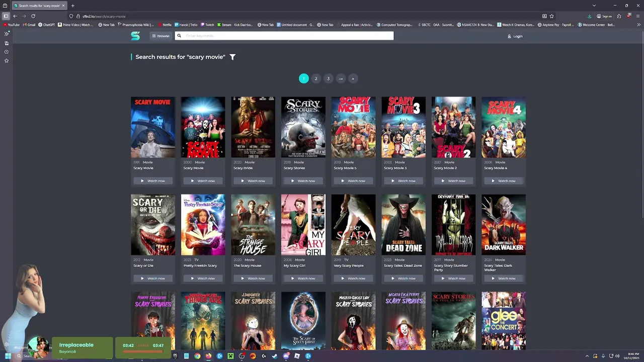Select current page 1 in pagination
Screen dimensions: 644x362
(x=304, y=78)
